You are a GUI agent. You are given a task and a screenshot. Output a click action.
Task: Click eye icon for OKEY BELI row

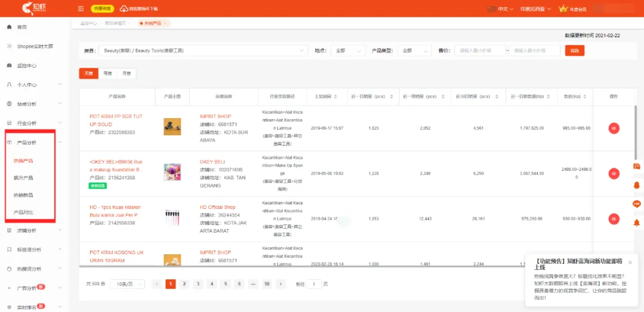coord(614,173)
